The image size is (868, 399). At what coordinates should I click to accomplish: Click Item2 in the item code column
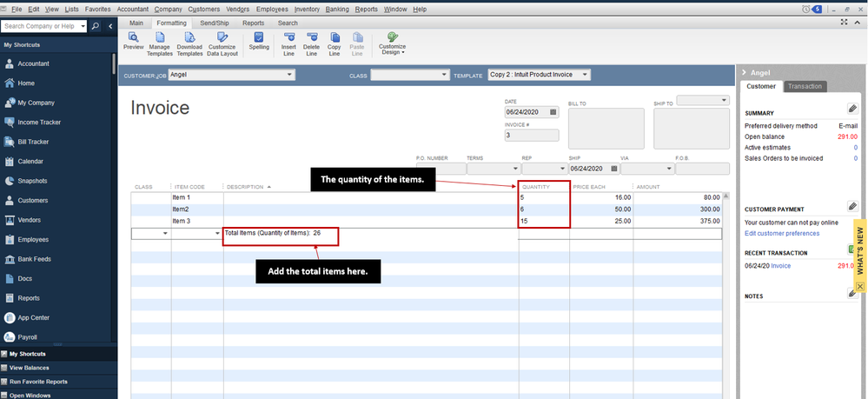pos(181,209)
